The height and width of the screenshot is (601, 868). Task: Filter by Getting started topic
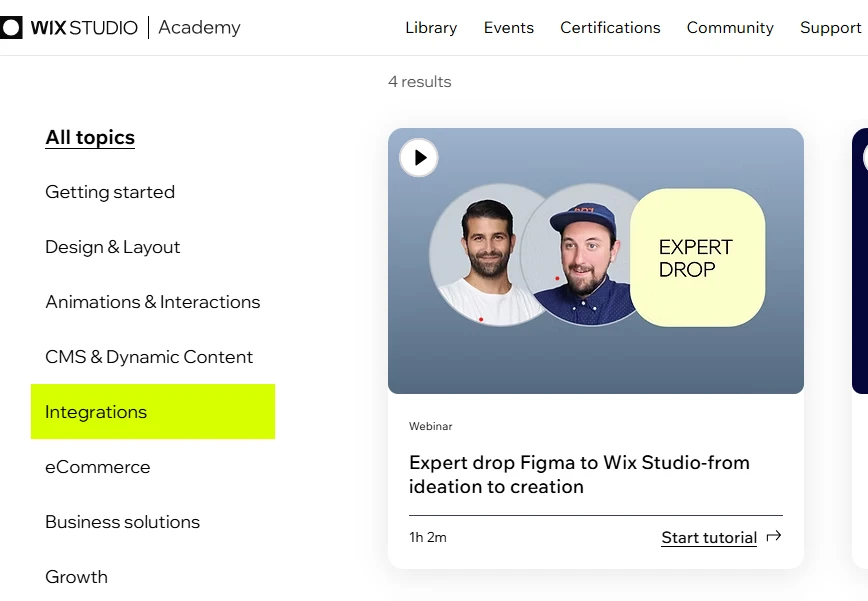pos(110,192)
